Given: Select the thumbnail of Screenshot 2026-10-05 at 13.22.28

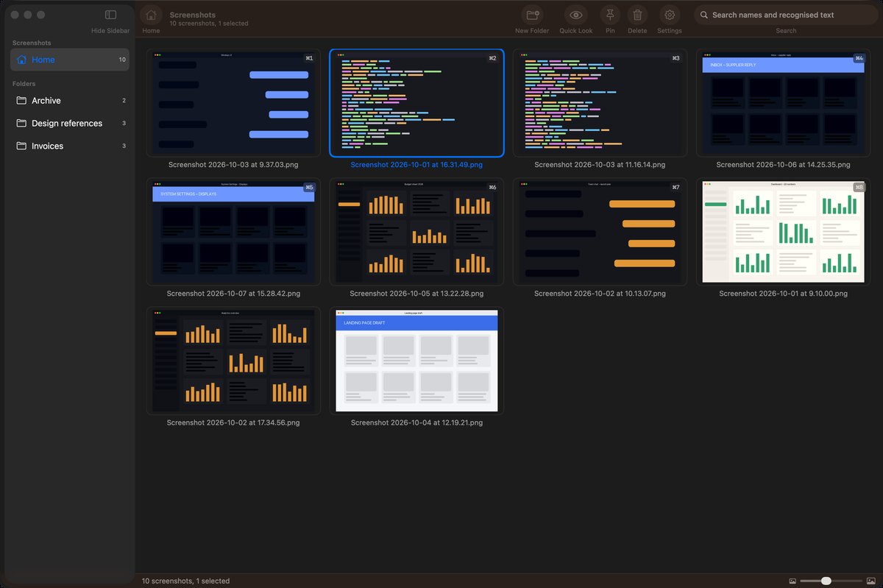Looking at the screenshot, I should [x=416, y=232].
